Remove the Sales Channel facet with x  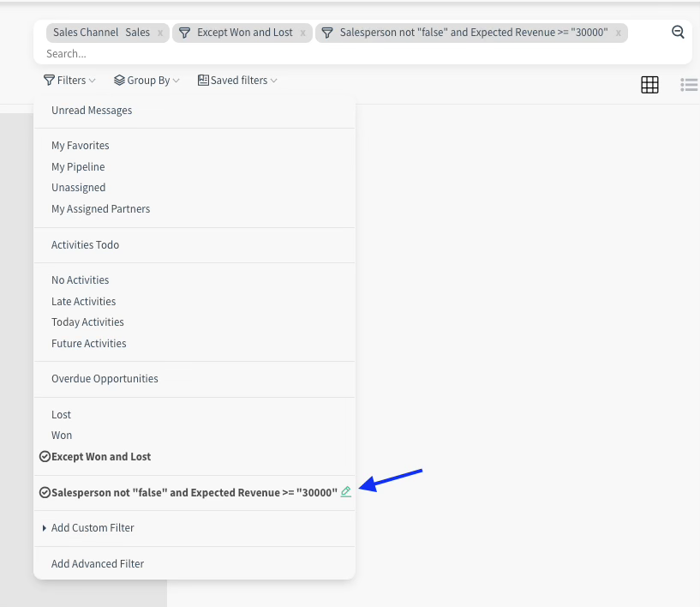160,33
